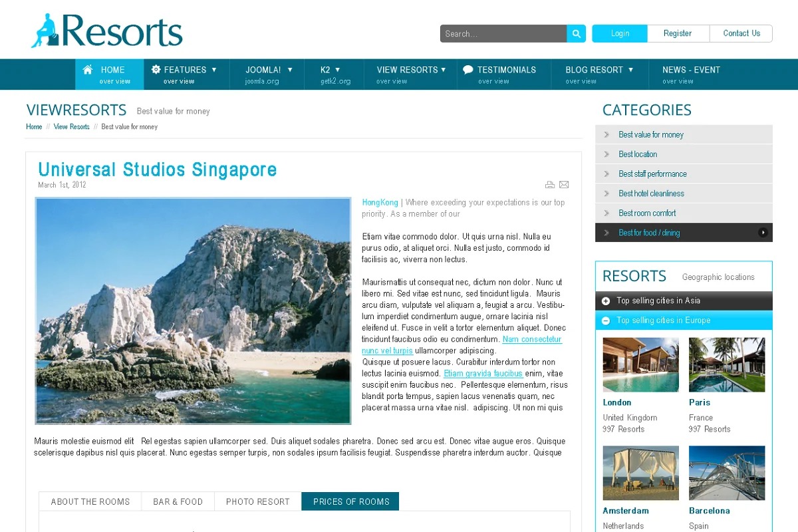Image resolution: width=798 pixels, height=532 pixels.
Task: Click the gear icon beside Features
Action: (x=156, y=69)
